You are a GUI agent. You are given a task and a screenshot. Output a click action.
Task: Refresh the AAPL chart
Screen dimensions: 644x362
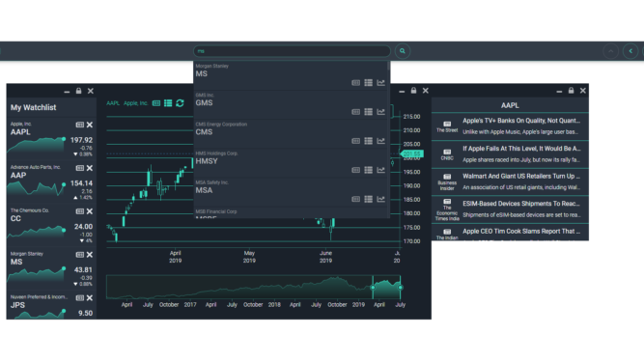click(x=180, y=103)
